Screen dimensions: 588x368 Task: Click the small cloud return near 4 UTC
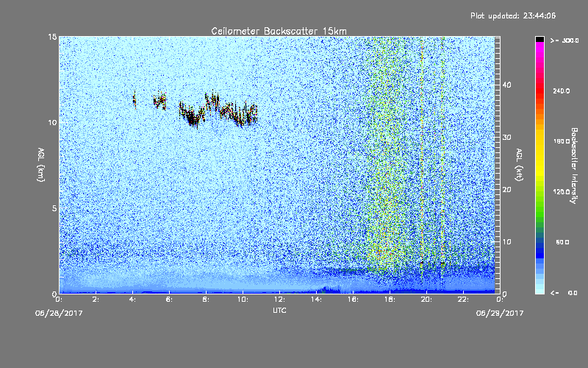[x=135, y=100]
